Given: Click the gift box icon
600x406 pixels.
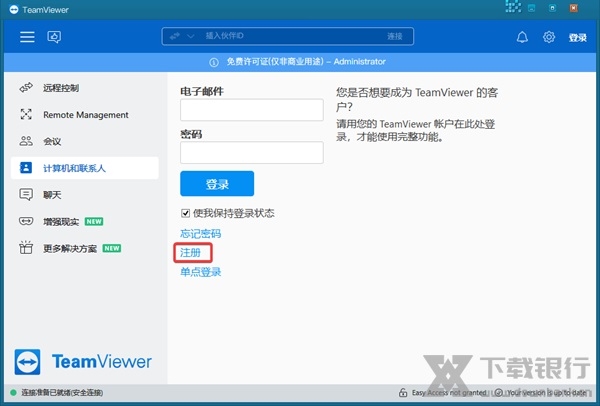Looking at the screenshot, I should [x=26, y=248].
